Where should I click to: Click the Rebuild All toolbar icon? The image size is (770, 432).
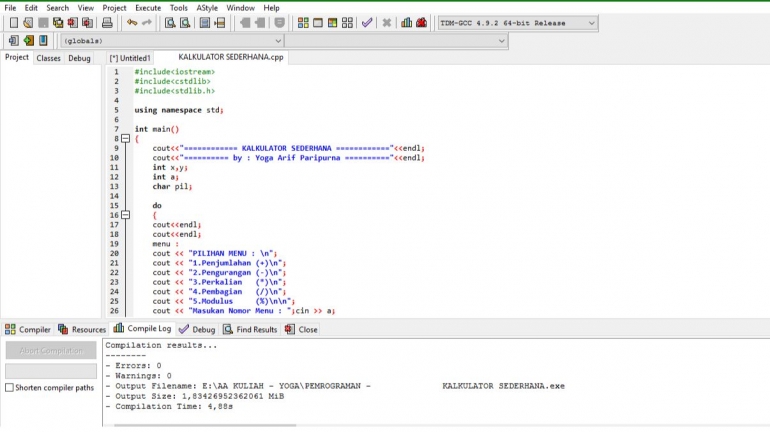[347, 23]
